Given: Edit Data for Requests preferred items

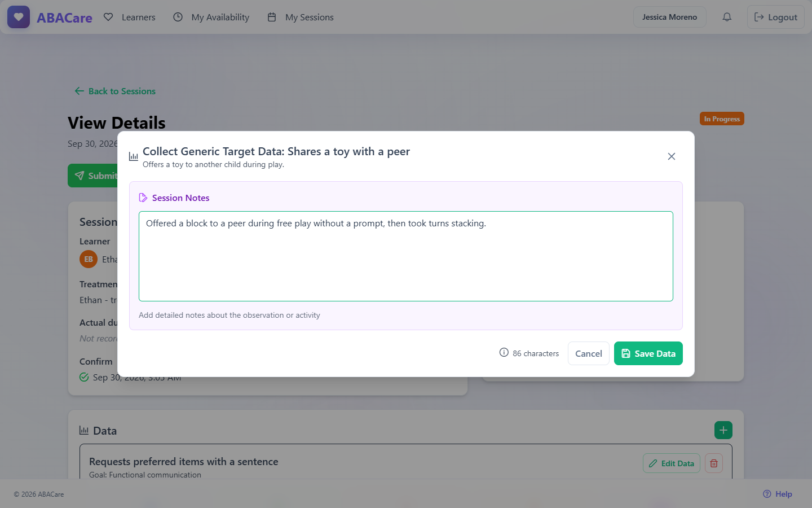Looking at the screenshot, I should [671, 463].
